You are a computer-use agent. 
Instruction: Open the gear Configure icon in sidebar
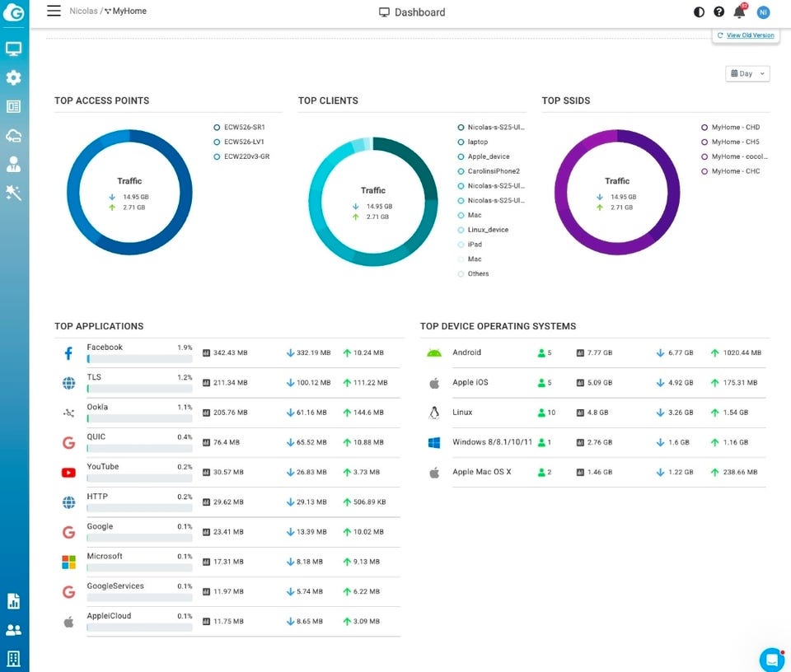(x=14, y=77)
